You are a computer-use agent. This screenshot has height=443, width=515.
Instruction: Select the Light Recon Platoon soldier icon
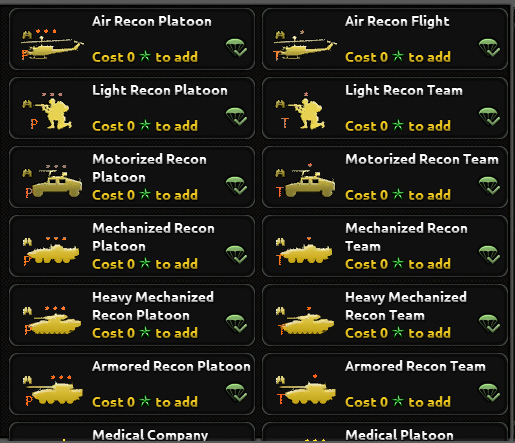click(54, 113)
